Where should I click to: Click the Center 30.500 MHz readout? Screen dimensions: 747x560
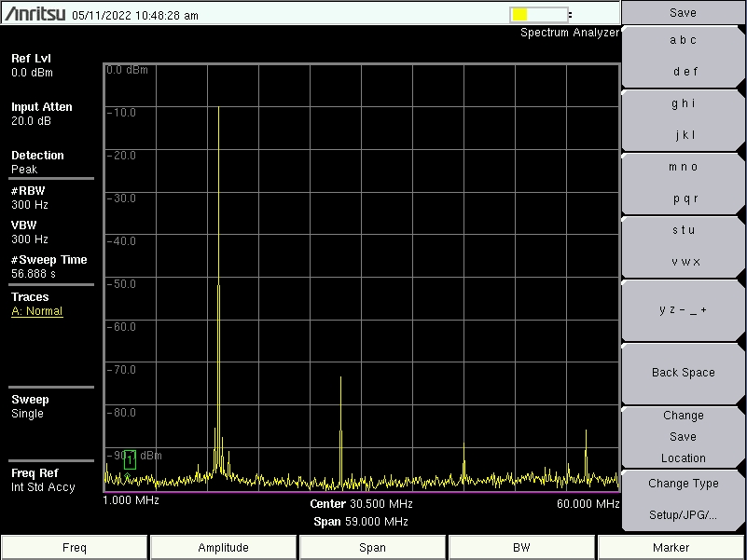click(x=361, y=503)
